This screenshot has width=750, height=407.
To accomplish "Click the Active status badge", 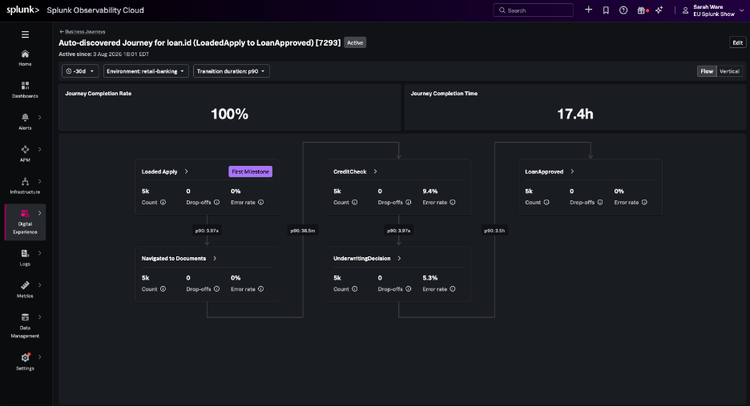I will [355, 43].
